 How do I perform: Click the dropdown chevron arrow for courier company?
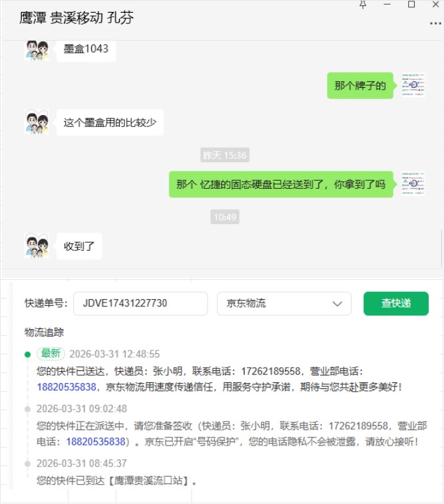337,304
